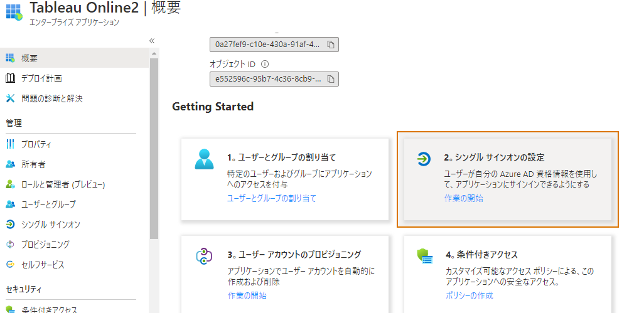Click the オブジェクト ID label
The width and height of the screenshot is (644, 313).
click(232, 64)
